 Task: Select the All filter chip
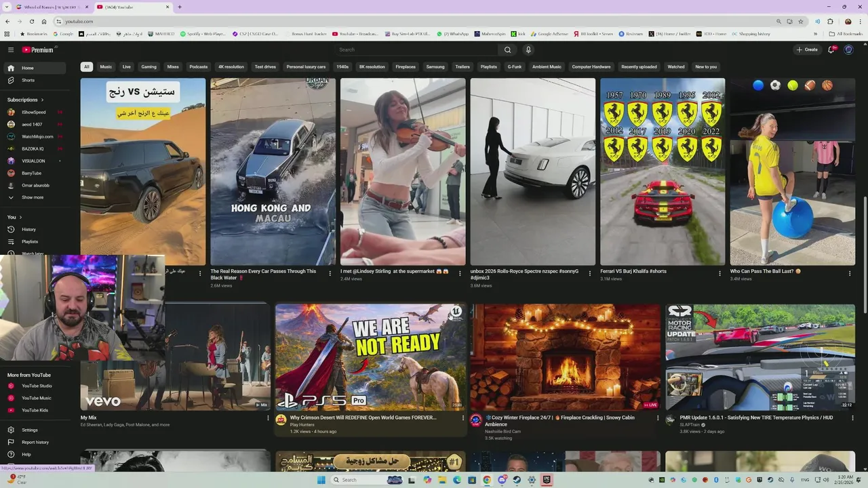point(86,66)
